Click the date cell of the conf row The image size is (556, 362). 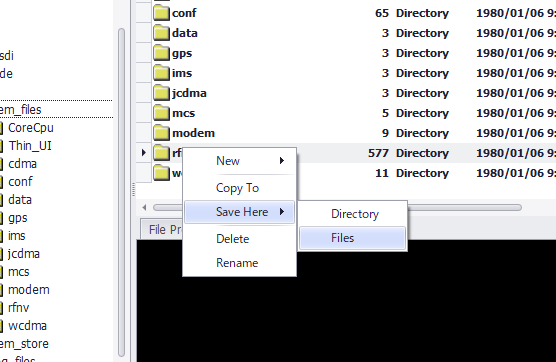point(516,13)
